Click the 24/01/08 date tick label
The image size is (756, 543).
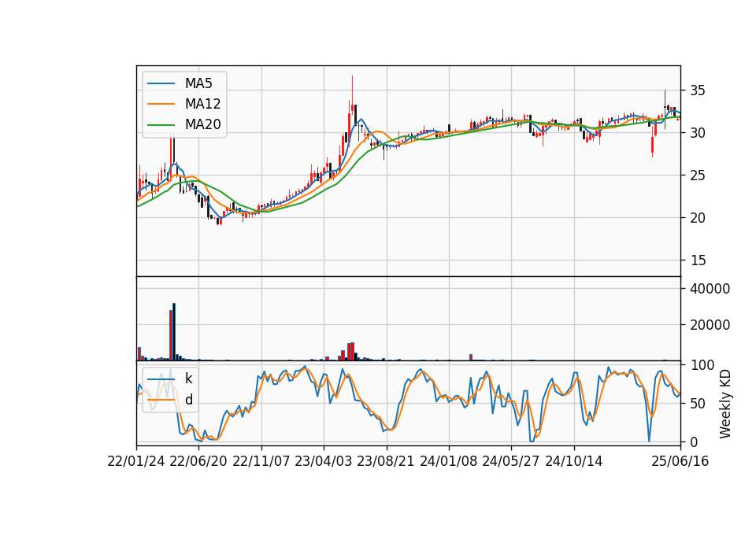click(x=448, y=462)
